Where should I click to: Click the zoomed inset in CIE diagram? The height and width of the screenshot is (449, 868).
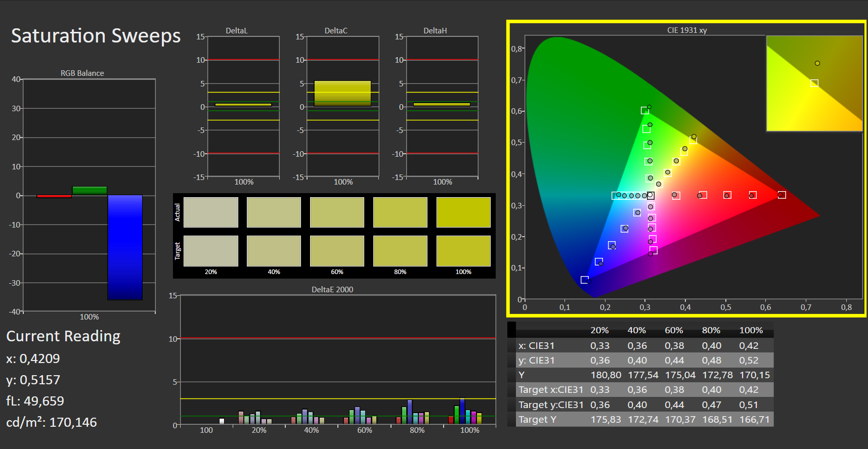814,83
